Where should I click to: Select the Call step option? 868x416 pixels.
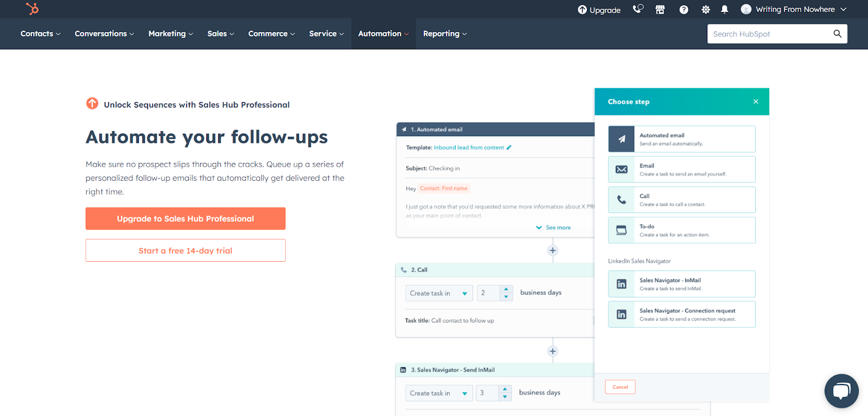682,200
